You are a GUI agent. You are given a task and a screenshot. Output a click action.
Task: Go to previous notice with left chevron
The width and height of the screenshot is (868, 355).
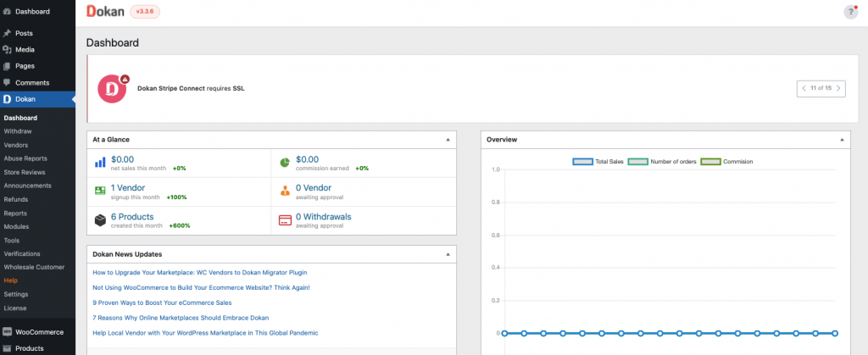point(804,88)
